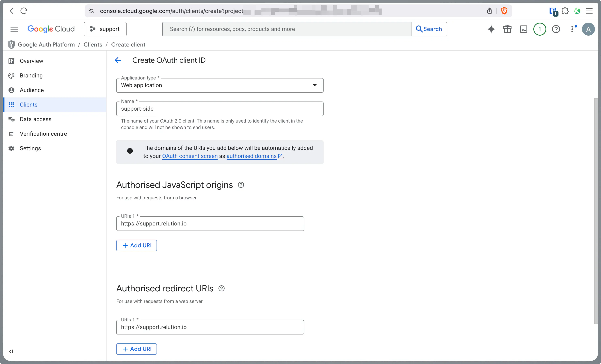The height and width of the screenshot is (364, 601).
Task: Click the Brave shield icon in address bar
Action: point(504,11)
